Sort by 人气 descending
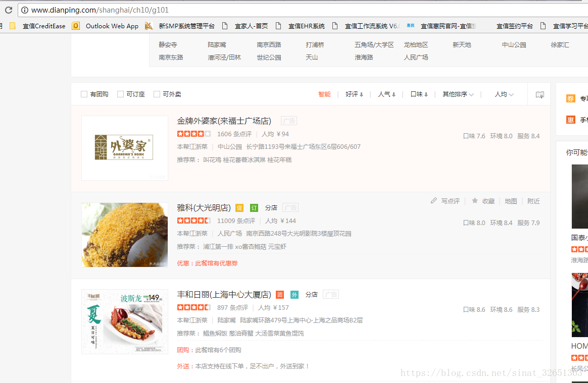Viewport: 588px width, 383px height. tap(386, 94)
